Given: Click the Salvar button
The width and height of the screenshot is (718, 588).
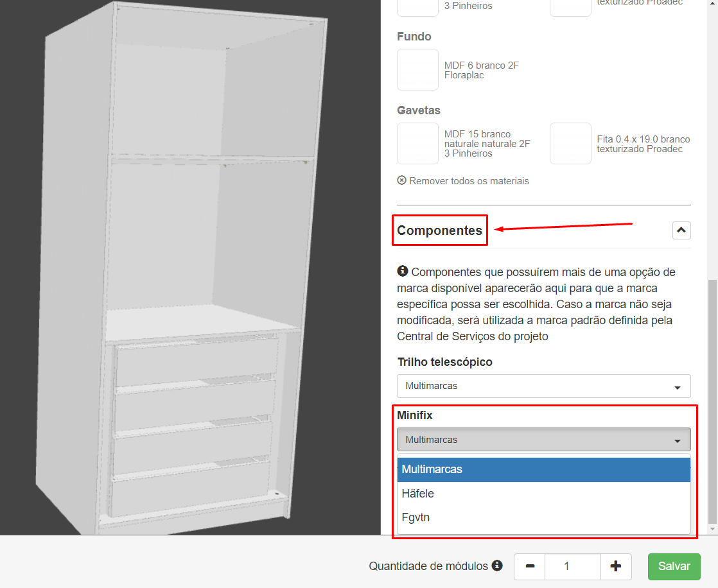Looking at the screenshot, I should [674, 566].
